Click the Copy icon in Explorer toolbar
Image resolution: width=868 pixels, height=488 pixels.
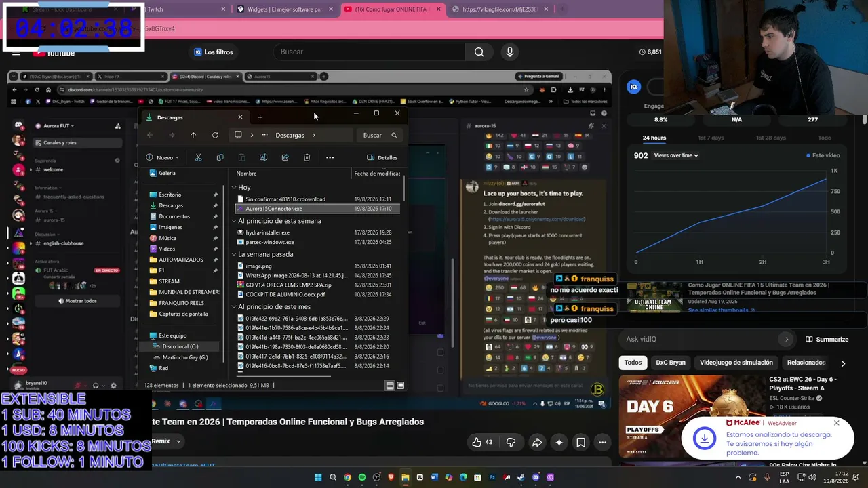tap(220, 157)
